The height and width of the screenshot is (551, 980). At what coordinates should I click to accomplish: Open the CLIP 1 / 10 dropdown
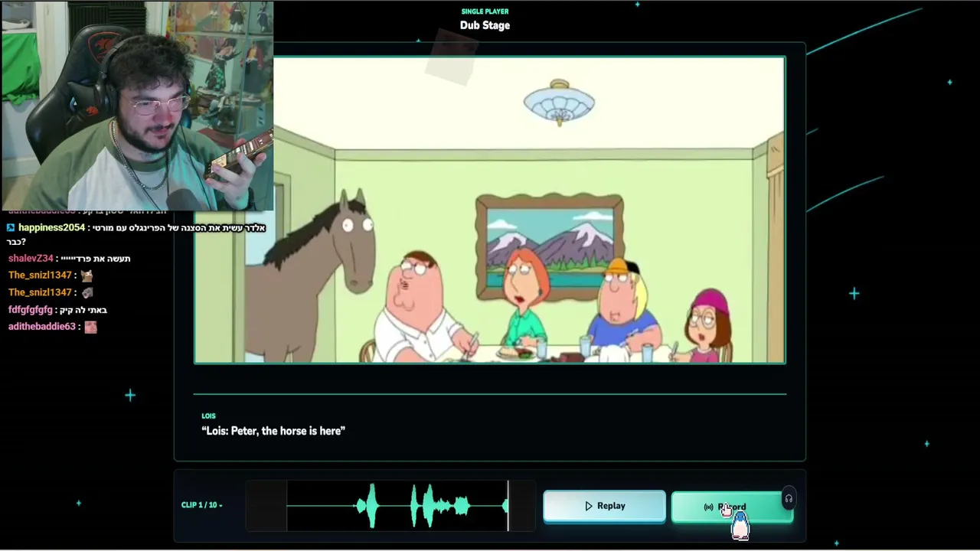click(202, 505)
